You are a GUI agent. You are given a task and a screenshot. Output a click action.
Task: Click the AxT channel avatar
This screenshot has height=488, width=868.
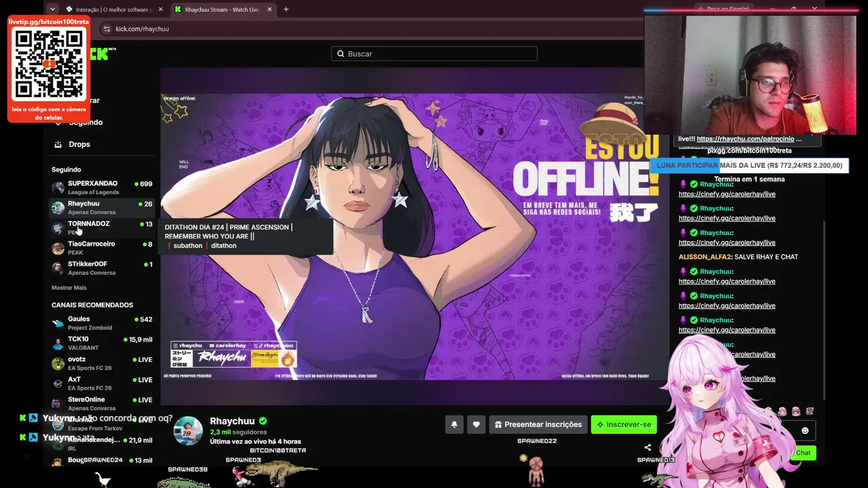pyautogui.click(x=58, y=384)
